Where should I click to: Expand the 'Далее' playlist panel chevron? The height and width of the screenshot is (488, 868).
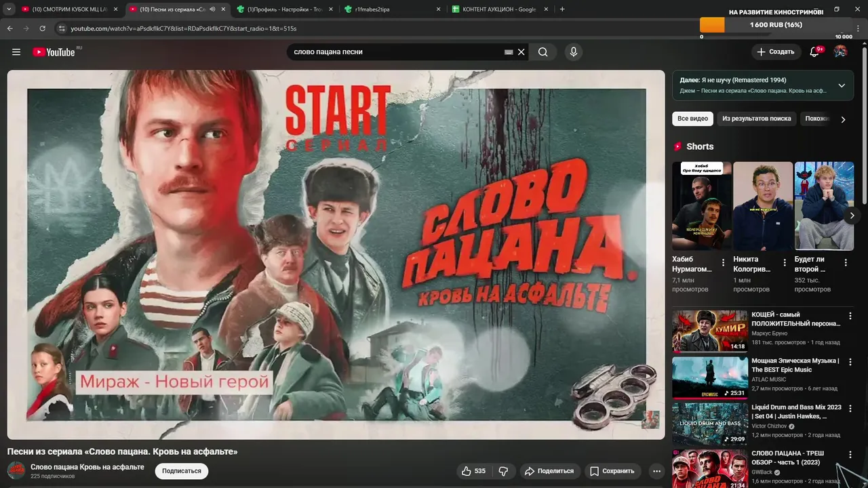coord(842,85)
